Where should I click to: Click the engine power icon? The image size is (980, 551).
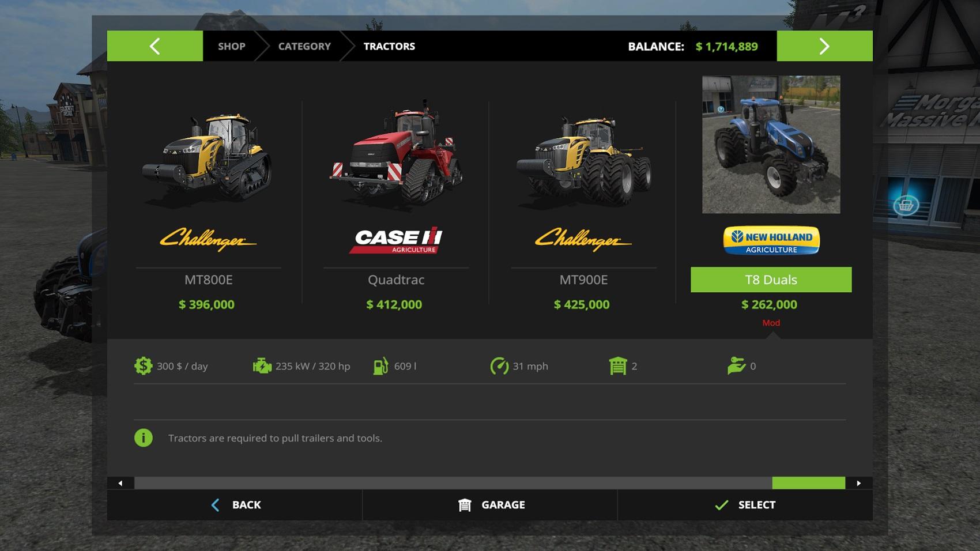pos(262,366)
